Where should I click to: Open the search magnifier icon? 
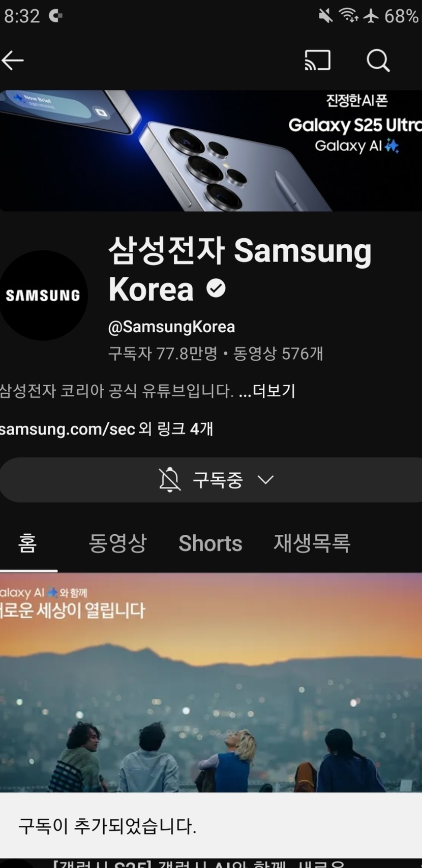(378, 61)
